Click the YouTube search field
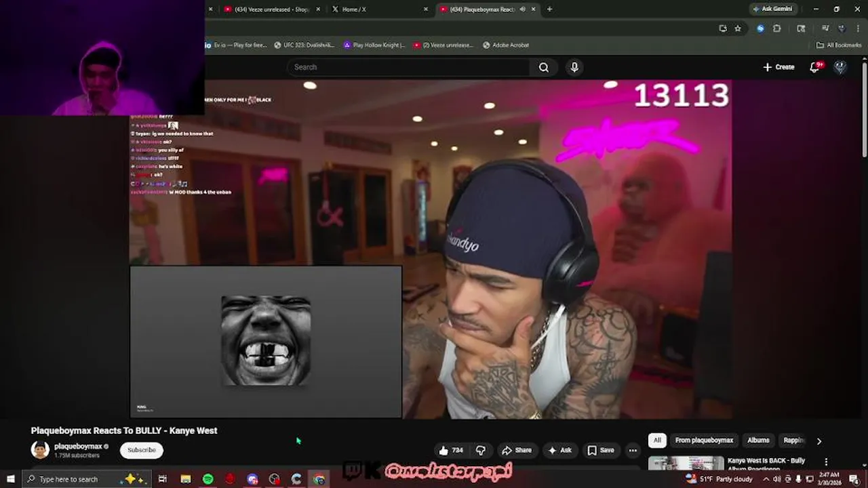Screen dimensions: 868x488 tap(408, 67)
